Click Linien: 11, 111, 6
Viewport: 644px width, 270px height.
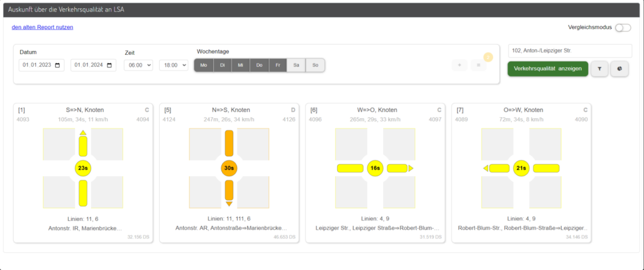coord(229,219)
